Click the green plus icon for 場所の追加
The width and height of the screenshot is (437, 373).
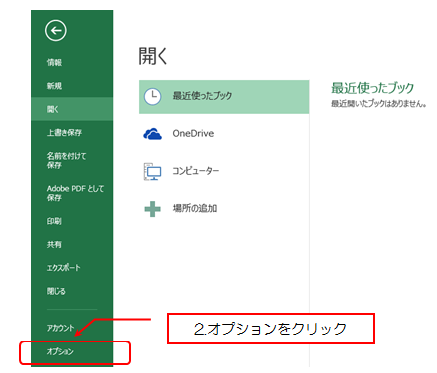(152, 209)
